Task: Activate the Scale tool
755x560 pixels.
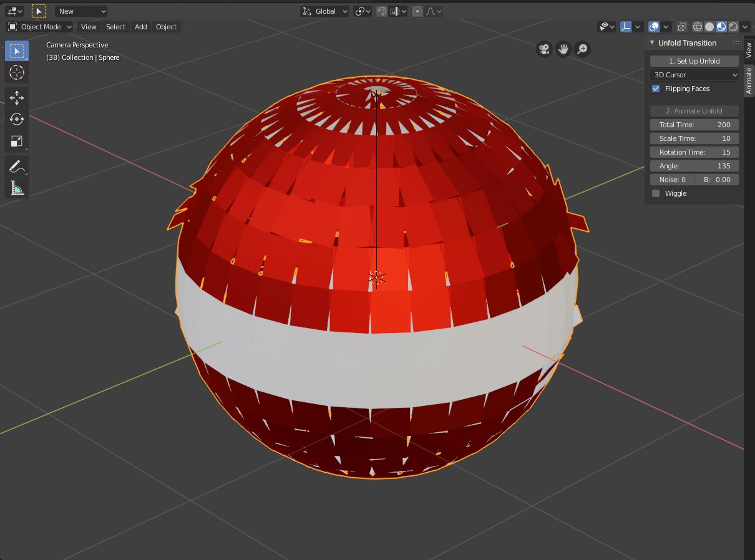Action: coord(16,142)
